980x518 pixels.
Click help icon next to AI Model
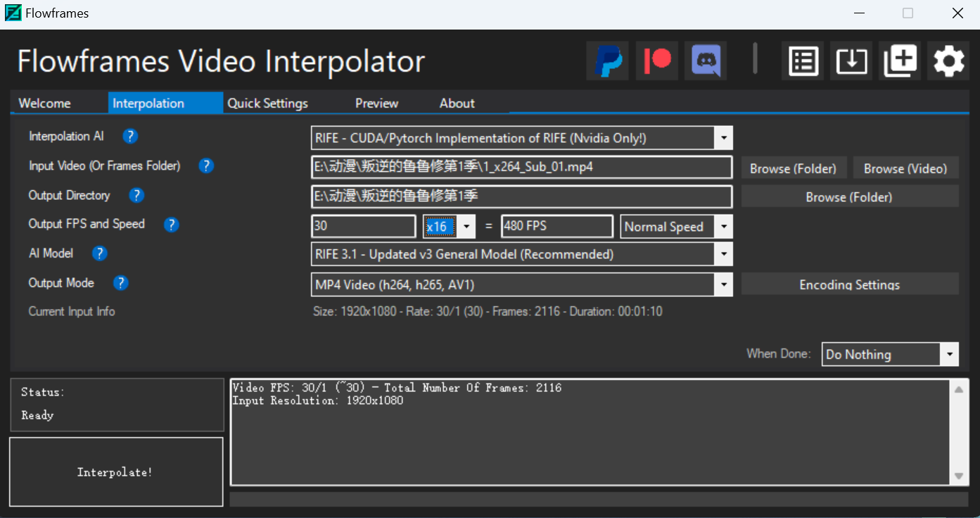[100, 253]
